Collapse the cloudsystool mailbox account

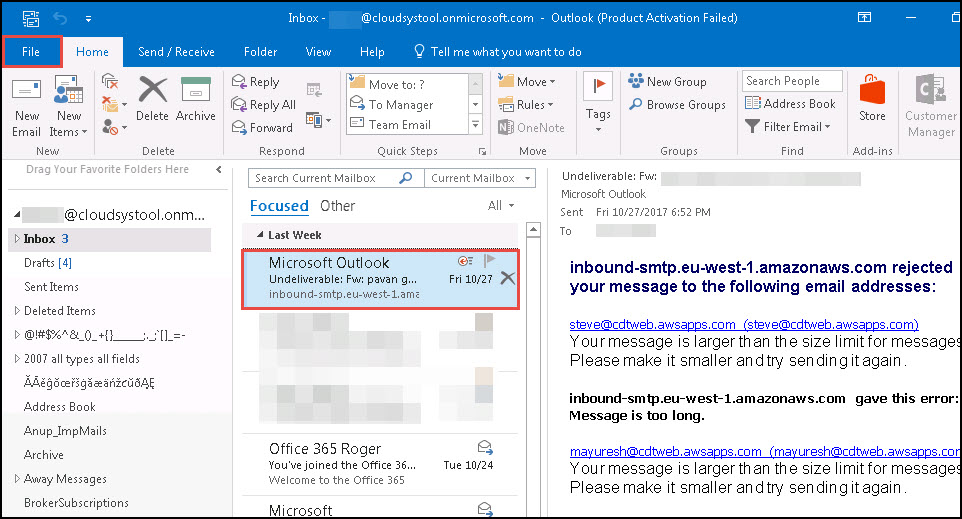pos(17,215)
